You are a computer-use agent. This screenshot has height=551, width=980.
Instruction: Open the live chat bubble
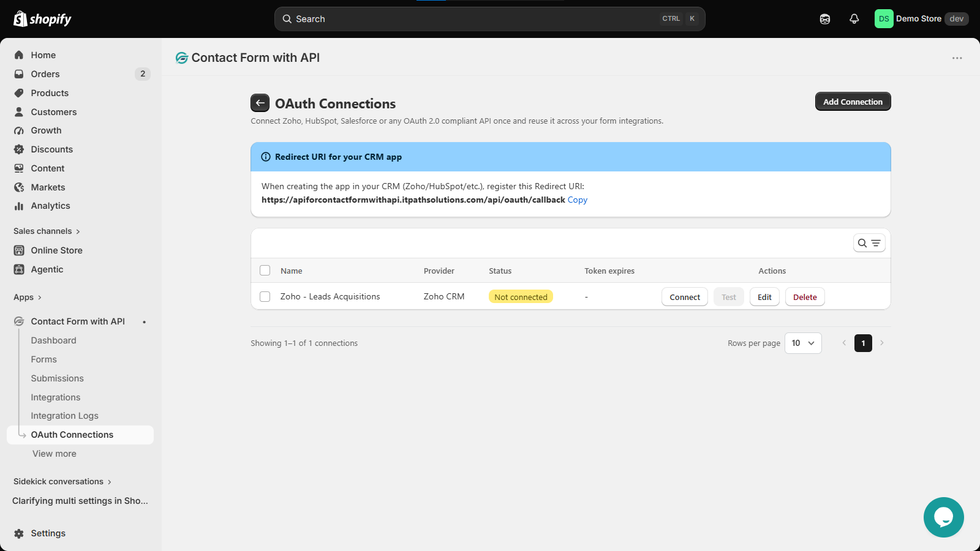click(944, 517)
